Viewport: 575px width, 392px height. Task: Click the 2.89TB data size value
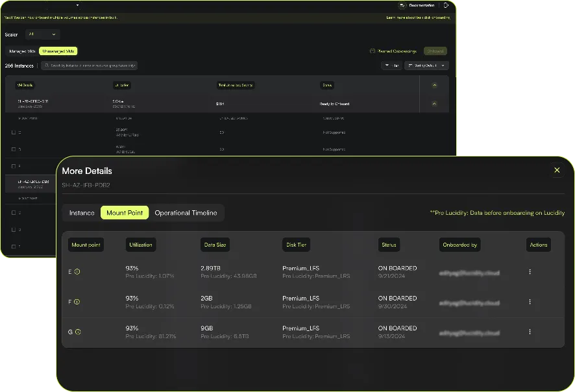click(x=210, y=268)
